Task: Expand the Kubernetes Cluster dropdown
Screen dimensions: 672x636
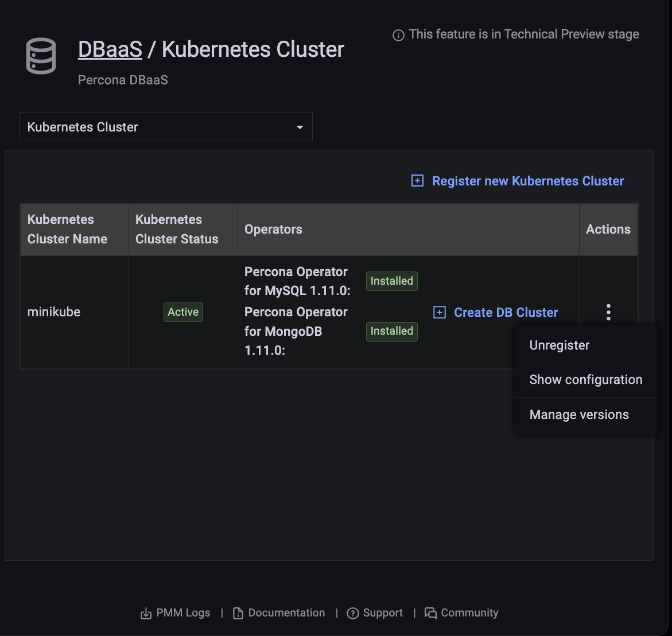Action: click(165, 127)
